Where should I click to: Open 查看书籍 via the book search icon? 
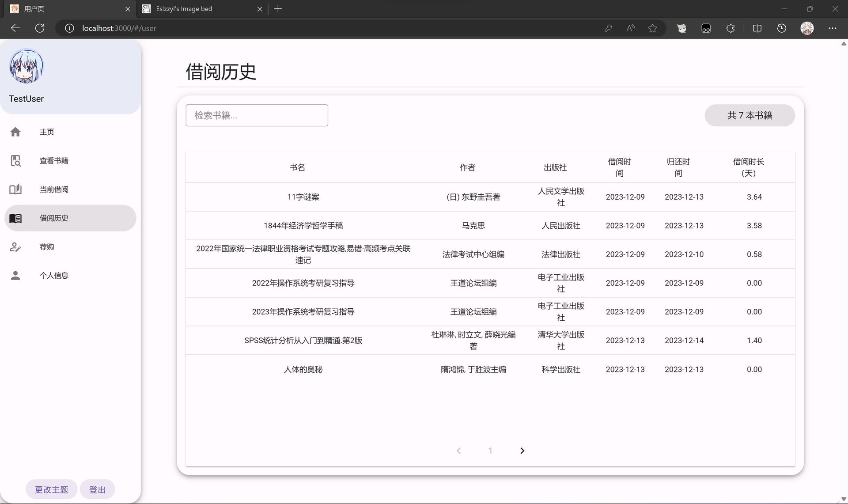(x=16, y=160)
